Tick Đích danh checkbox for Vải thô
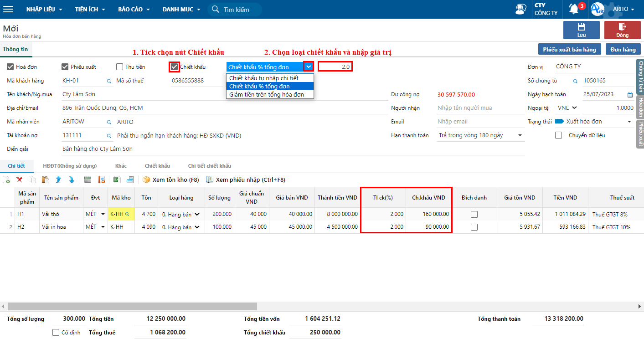644x339 pixels. coord(474,214)
